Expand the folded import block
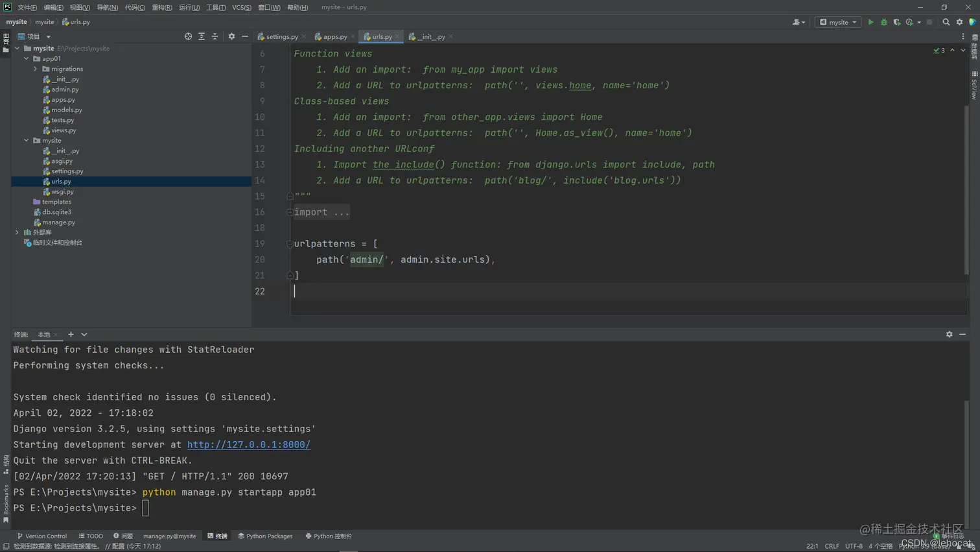Viewport: 980px width, 552px height. pos(290,212)
